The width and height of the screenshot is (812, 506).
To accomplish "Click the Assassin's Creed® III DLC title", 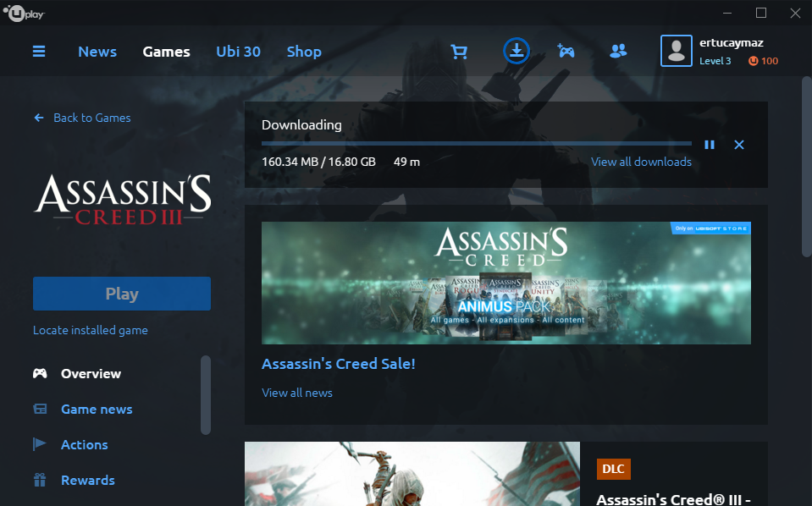I will [674, 498].
